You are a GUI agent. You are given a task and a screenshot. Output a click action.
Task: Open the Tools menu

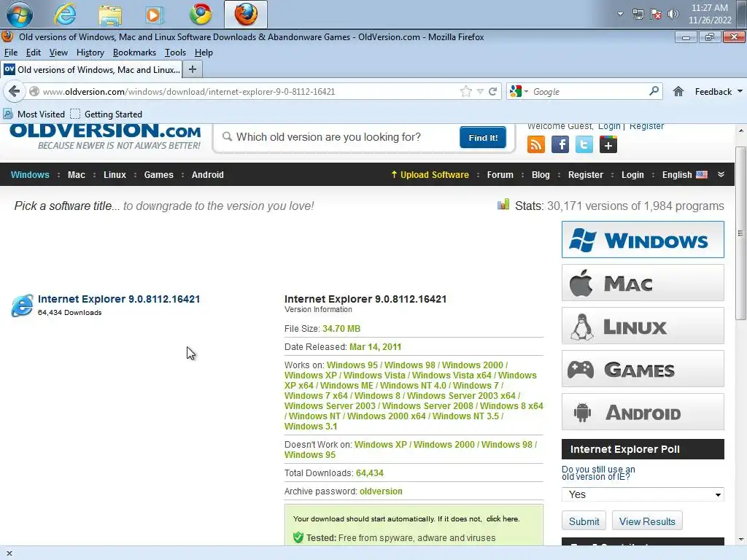[x=175, y=52]
